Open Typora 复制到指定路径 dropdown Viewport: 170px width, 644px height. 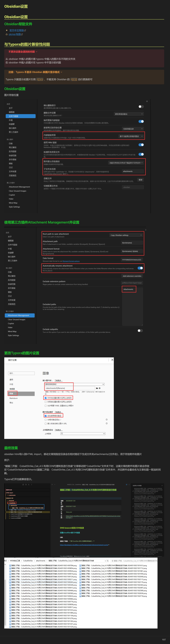pos(75,384)
